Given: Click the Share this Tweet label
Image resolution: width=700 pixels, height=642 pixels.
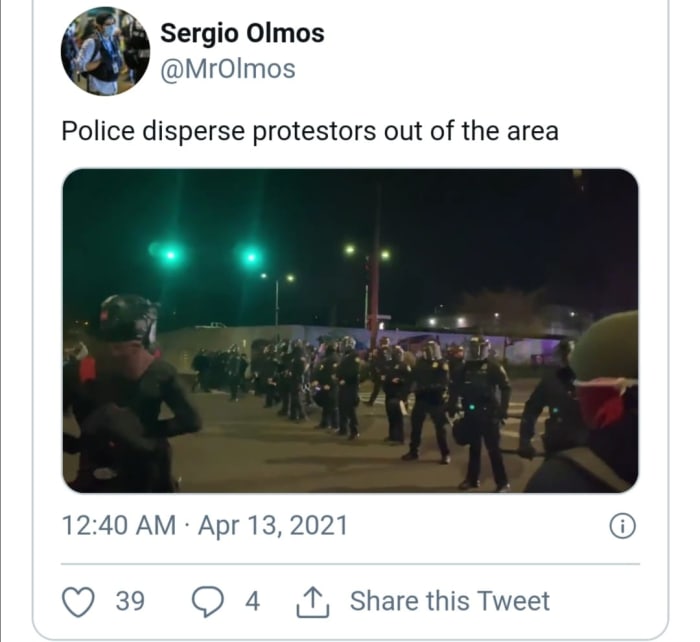Looking at the screenshot, I should coord(449,601).
